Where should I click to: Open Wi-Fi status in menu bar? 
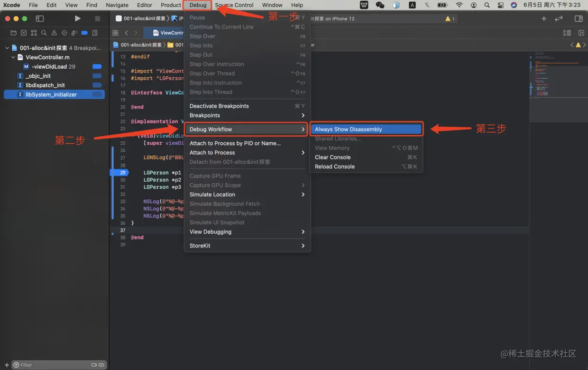click(459, 5)
